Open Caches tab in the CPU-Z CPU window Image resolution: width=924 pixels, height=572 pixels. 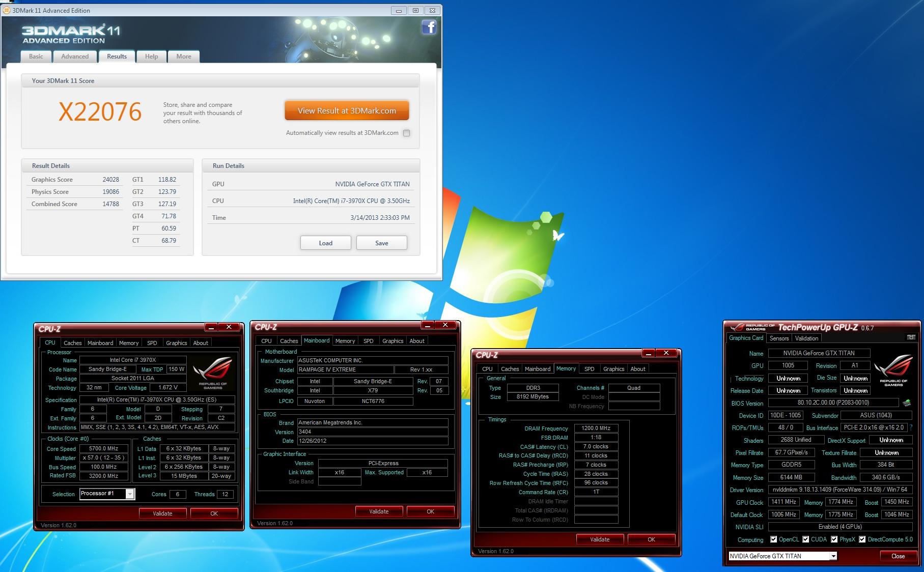(72, 343)
